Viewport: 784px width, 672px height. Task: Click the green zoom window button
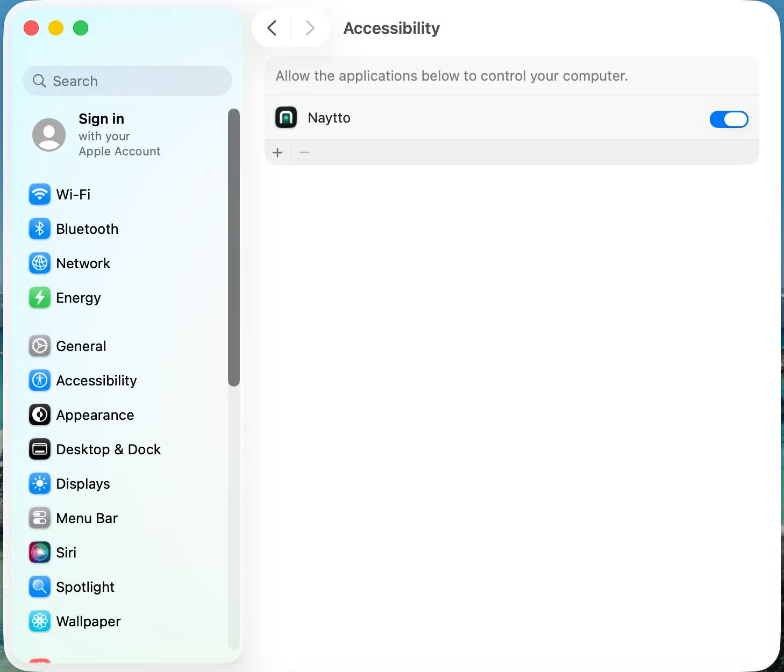coord(81,28)
